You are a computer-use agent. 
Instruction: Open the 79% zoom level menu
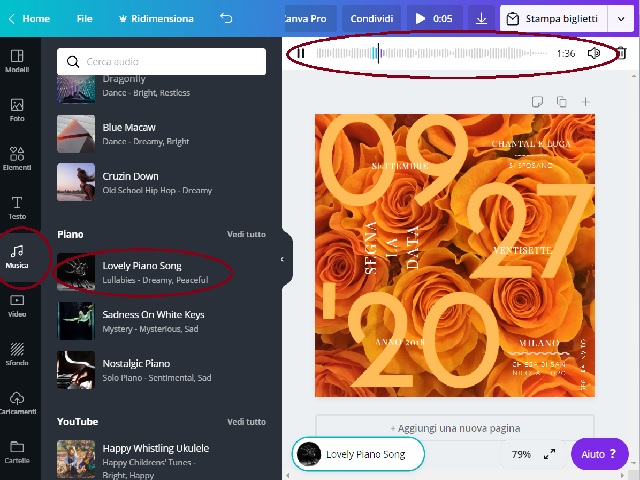click(x=521, y=454)
